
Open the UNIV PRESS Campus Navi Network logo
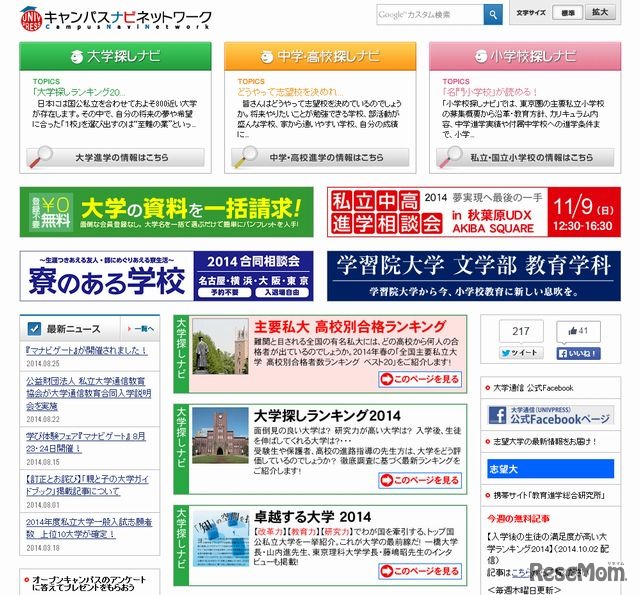(116, 18)
